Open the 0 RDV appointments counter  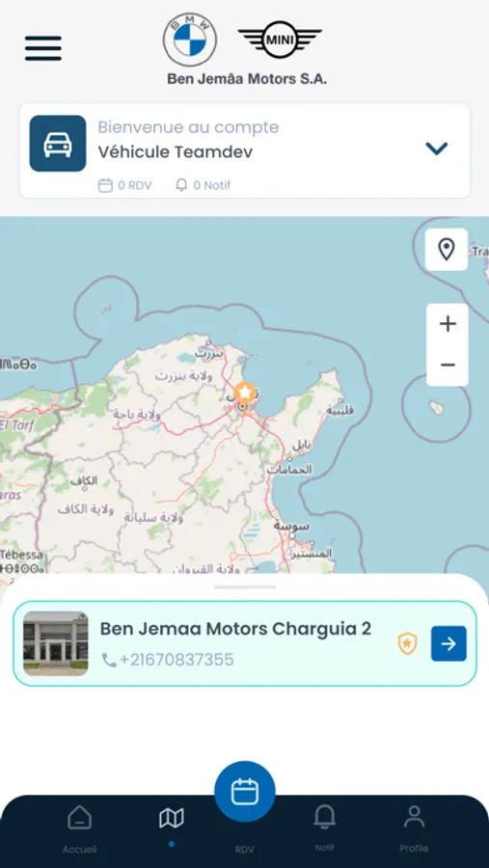125,185
